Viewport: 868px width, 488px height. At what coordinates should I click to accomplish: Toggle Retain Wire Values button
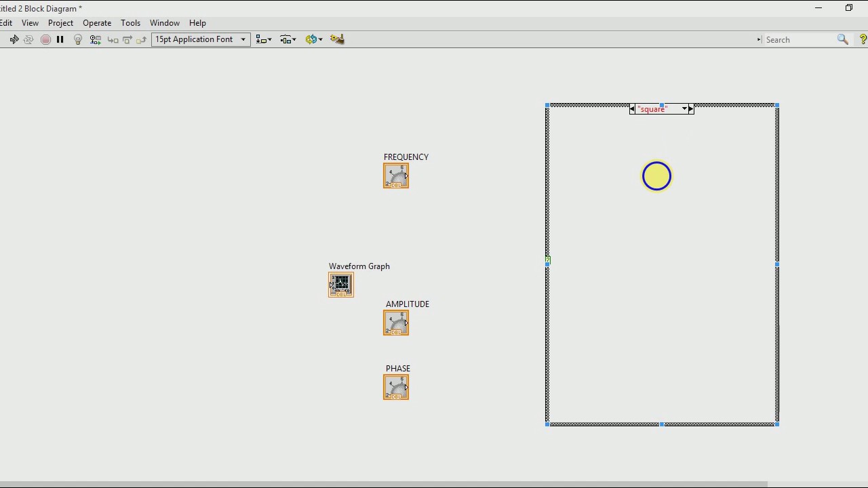tap(95, 39)
